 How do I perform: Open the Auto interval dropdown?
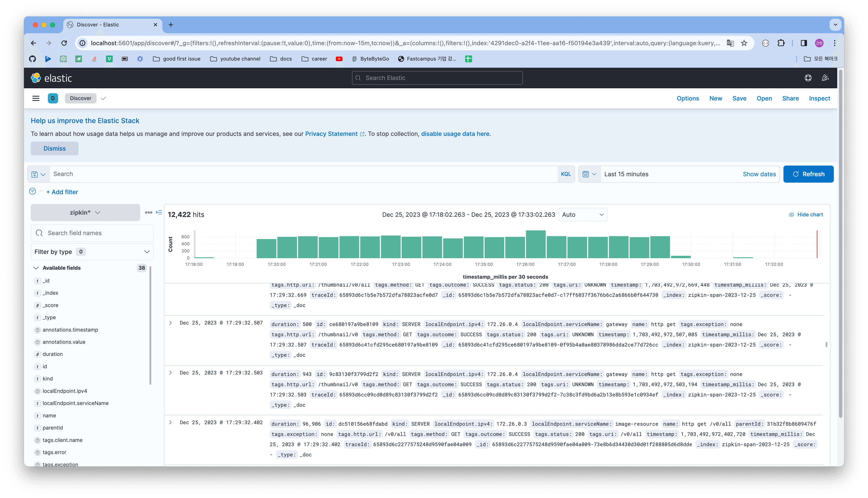(x=583, y=215)
